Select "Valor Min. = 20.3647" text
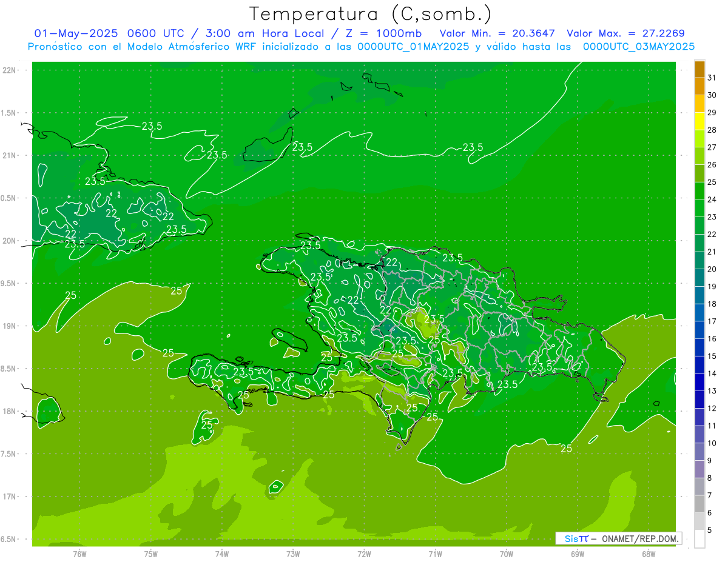Image resolution: width=728 pixels, height=562 pixels. pos(497,33)
